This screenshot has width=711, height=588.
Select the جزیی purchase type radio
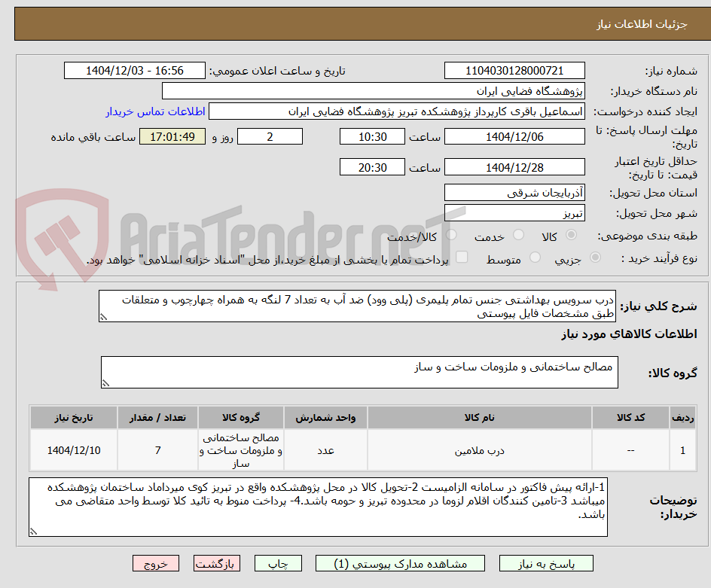tap(595, 257)
